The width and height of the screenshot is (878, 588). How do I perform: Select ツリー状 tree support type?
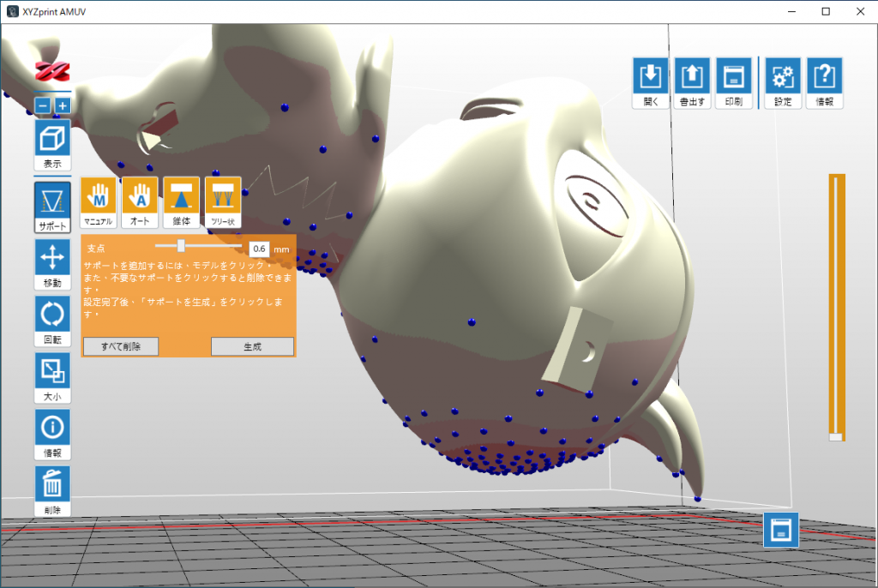[x=223, y=202]
